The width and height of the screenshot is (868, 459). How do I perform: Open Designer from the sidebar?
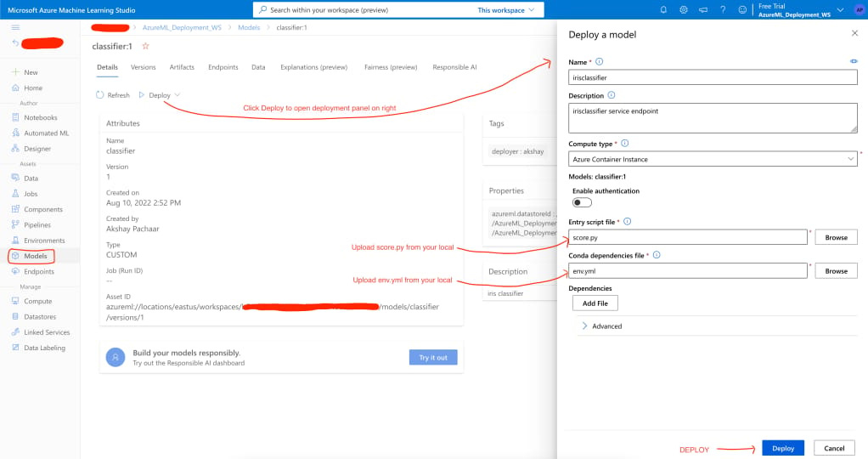click(x=37, y=149)
